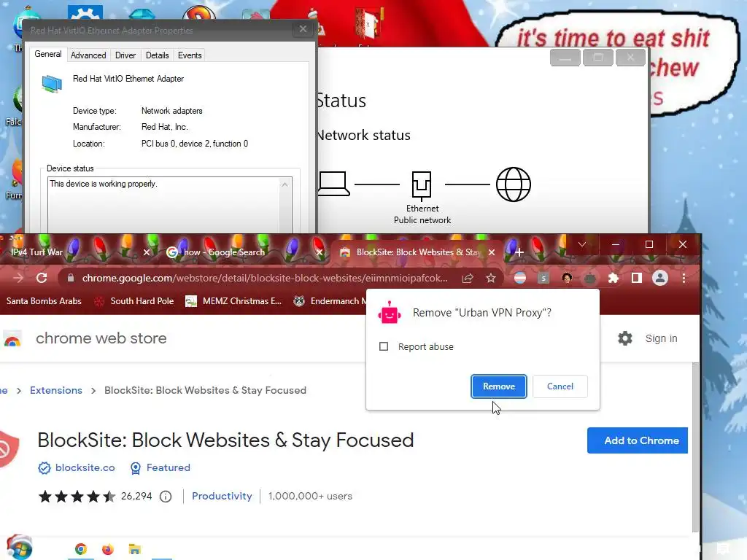Image resolution: width=747 pixels, height=560 pixels.
Task: Click the globe icon in Network status
Action: [513, 184]
